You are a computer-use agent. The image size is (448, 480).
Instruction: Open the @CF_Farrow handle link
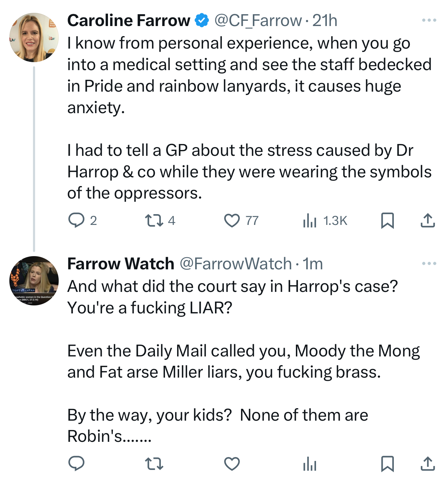click(258, 20)
